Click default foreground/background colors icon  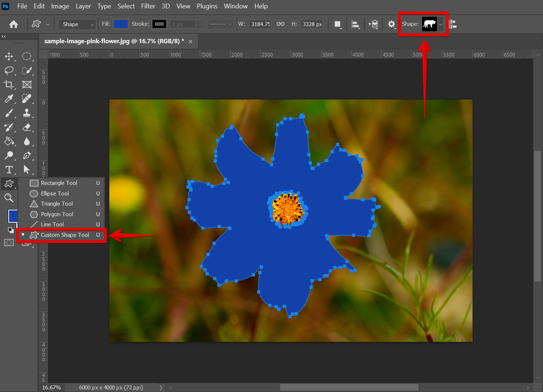click(x=11, y=230)
